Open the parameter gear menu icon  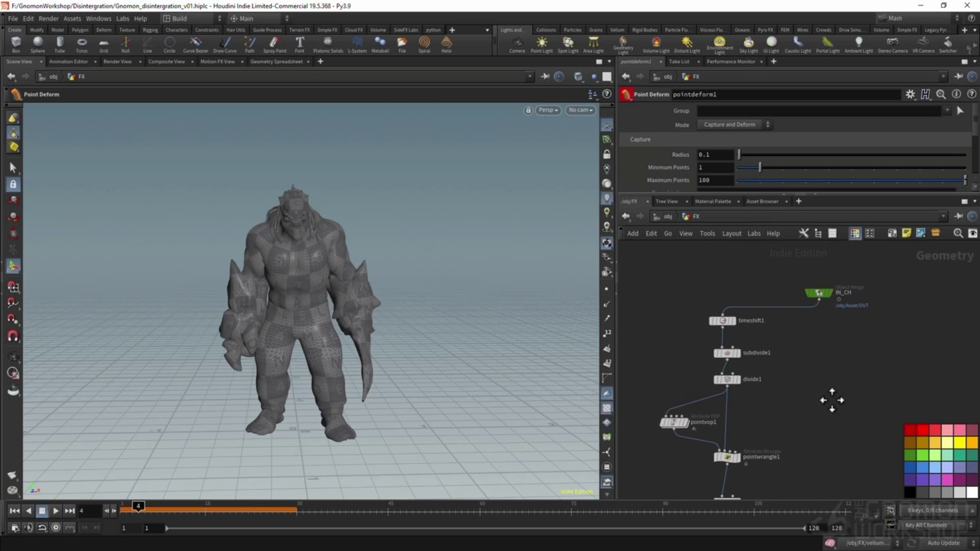[x=910, y=94]
